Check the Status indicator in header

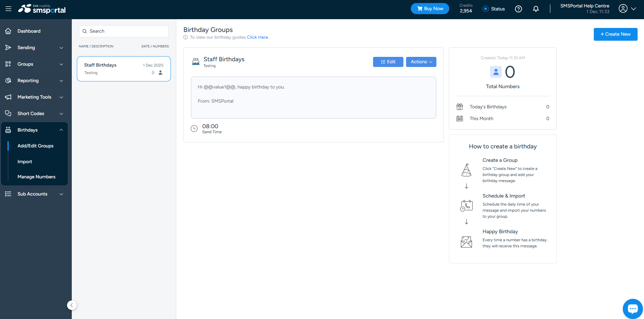tap(494, 9)
